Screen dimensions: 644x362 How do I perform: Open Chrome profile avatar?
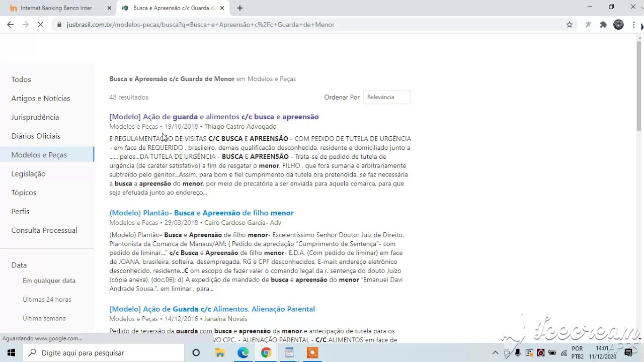[619, 24]
